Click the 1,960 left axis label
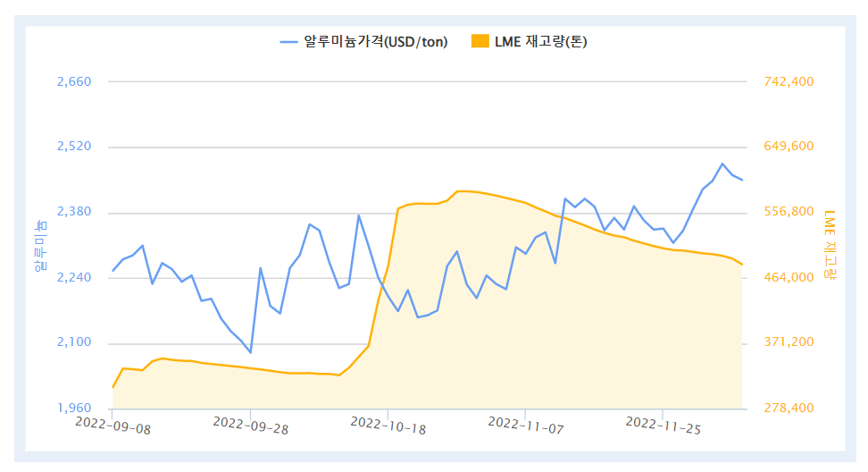The image size is (868, 472). pos(74,408)
